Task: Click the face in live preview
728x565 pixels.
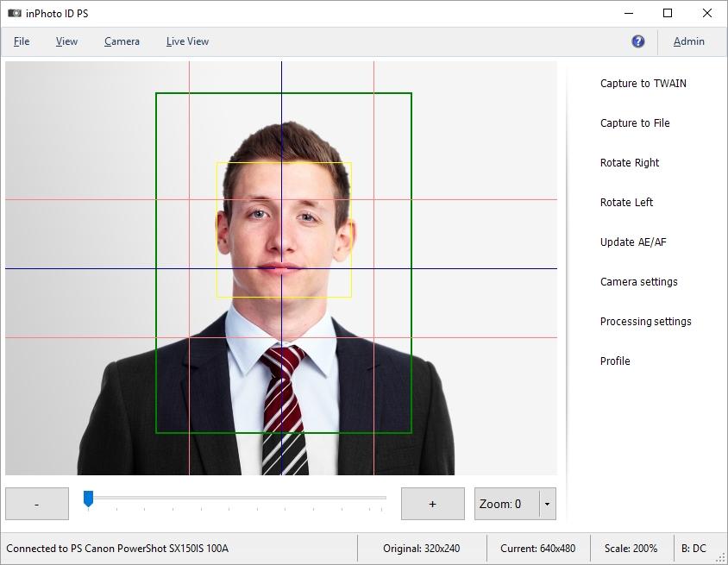Action: pos(283,229)
